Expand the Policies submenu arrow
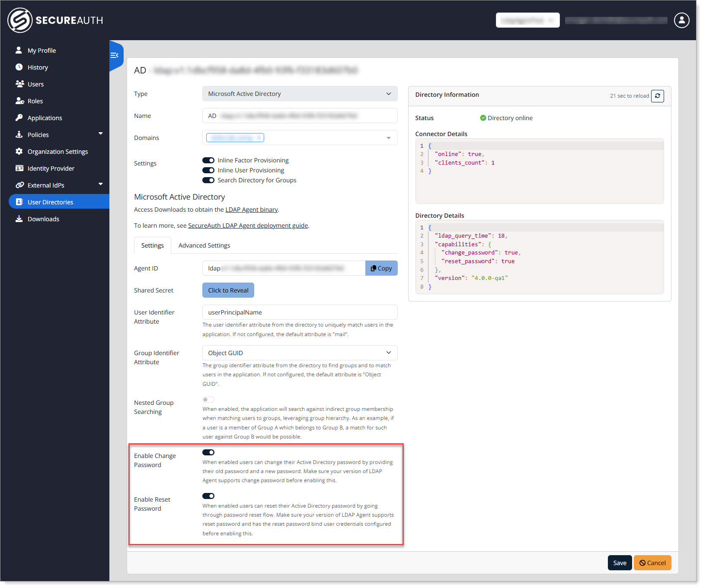This screenshot has width=703, height=588. [x=101, y=133]
